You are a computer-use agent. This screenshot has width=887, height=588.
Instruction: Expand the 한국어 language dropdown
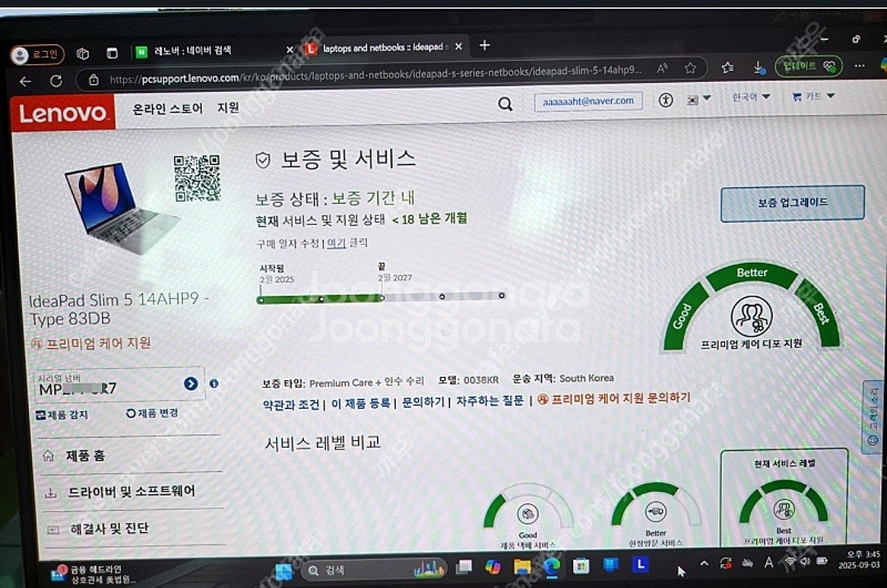click(x=751, y=97)
